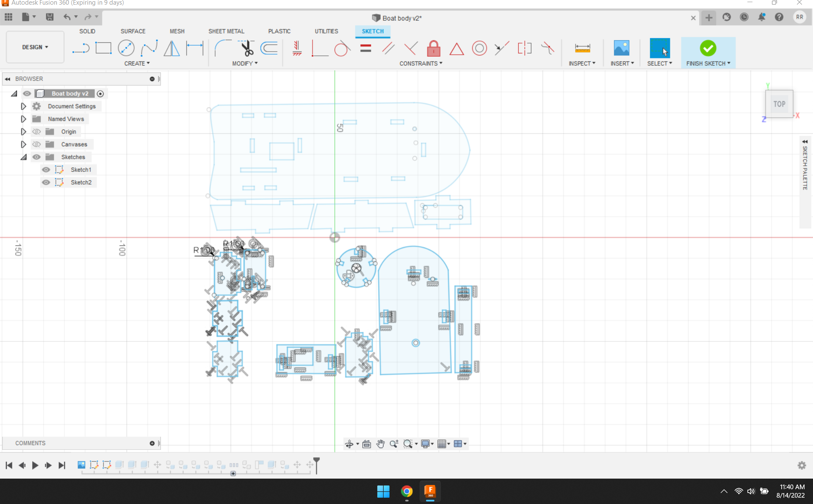Toggle visibility of Sketch2

click(x=46, y=182)
